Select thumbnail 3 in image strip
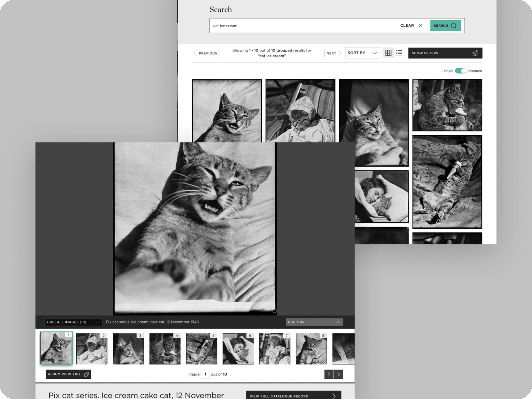 coord(128,349)
